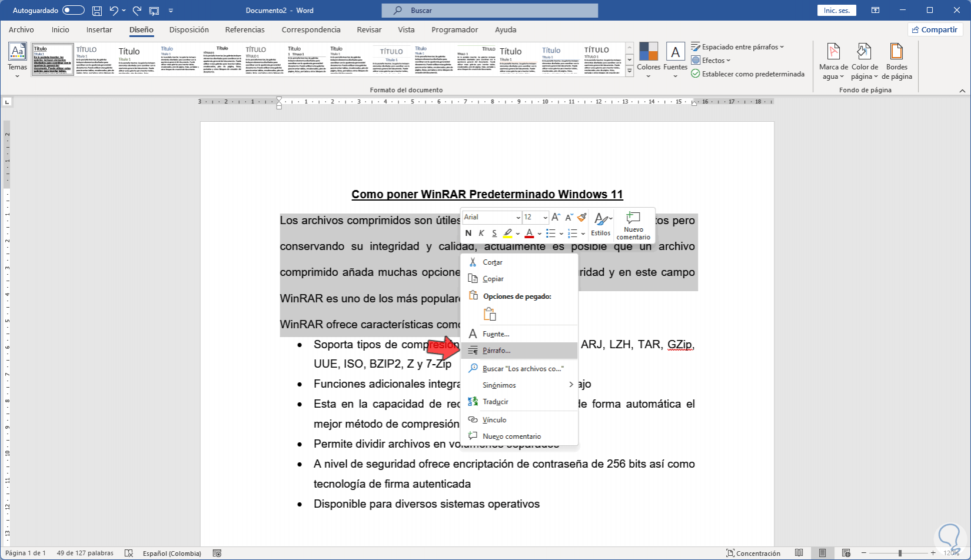This screenshot has height=560, width=971.
Task: Toggle bold (N) in the mini toolbar
Action: [x=468, y=234]
